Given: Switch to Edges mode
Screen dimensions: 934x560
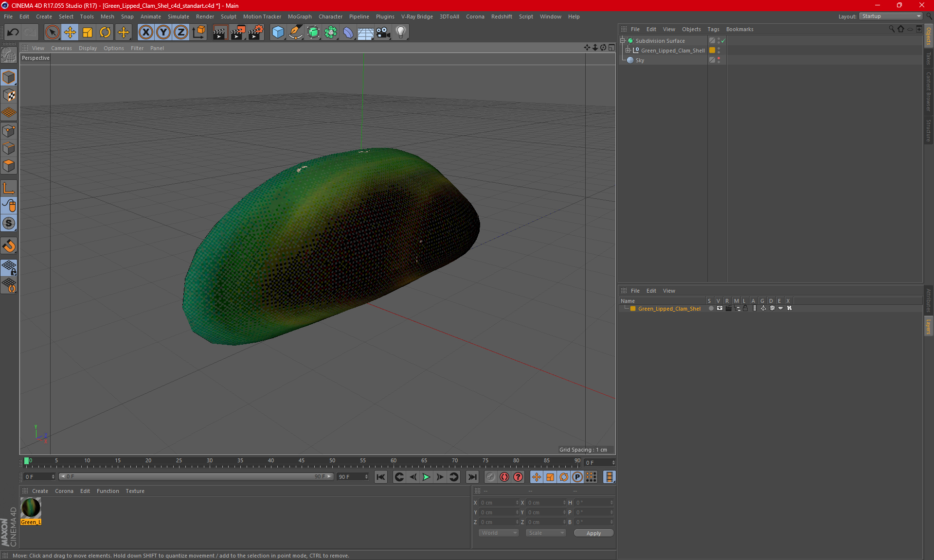Looking at the screenshot, I should tap(9, 148).
